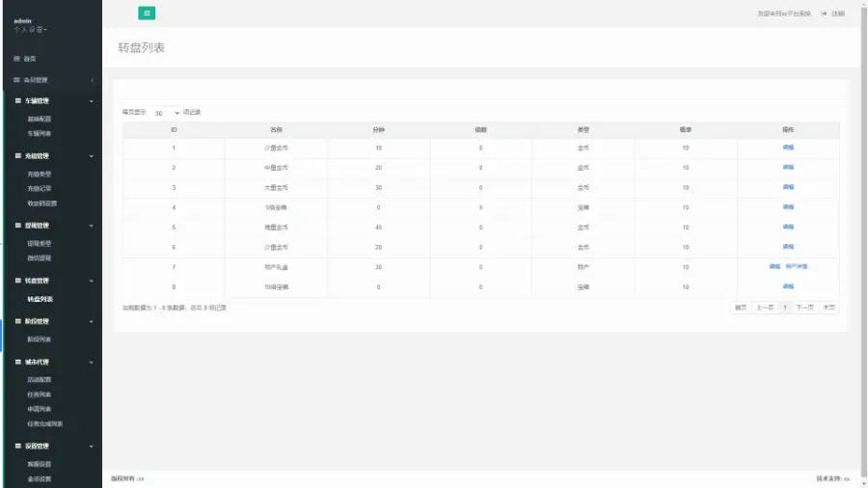Click 编辑 link for row ID 1

point(788,148)
